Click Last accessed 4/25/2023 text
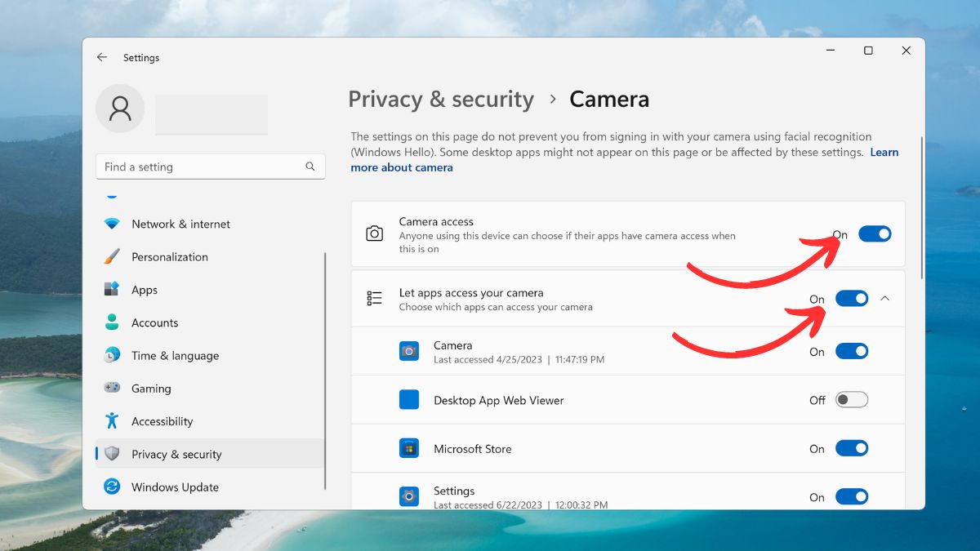Screen dimensions: 980x551 pos(519,359)
